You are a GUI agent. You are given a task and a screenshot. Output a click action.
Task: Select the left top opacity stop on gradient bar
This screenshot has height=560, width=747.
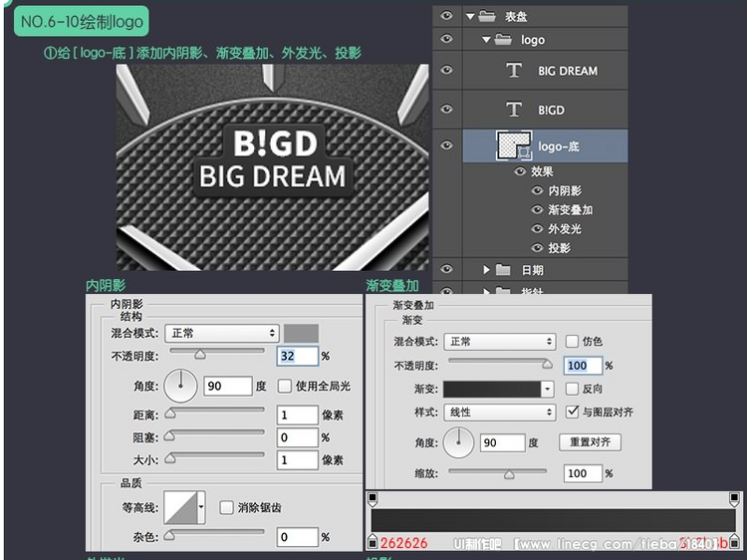373,499
